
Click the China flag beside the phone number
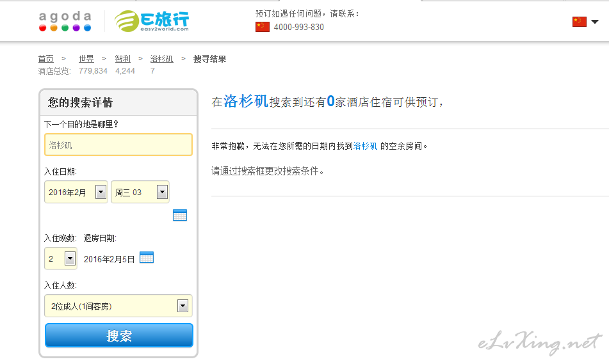click(x=263, y=27)
